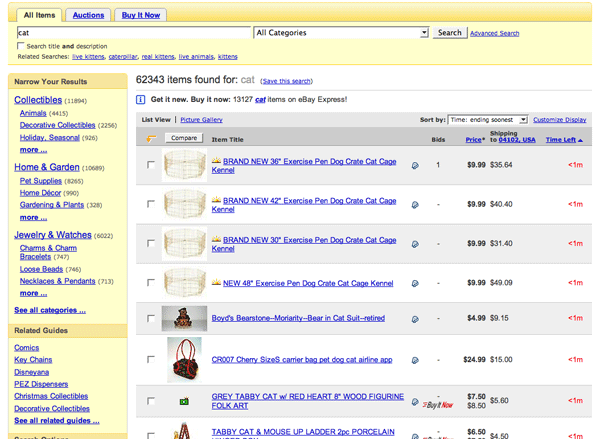Viewport: 600px width, 439px height.
Task: Open Jewelry & Watches category
Action: click(x=53, y=235)
